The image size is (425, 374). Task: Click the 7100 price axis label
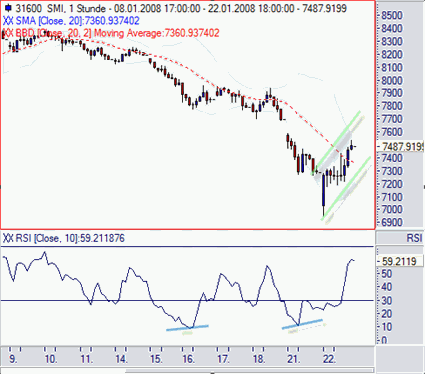pos(392,197)
